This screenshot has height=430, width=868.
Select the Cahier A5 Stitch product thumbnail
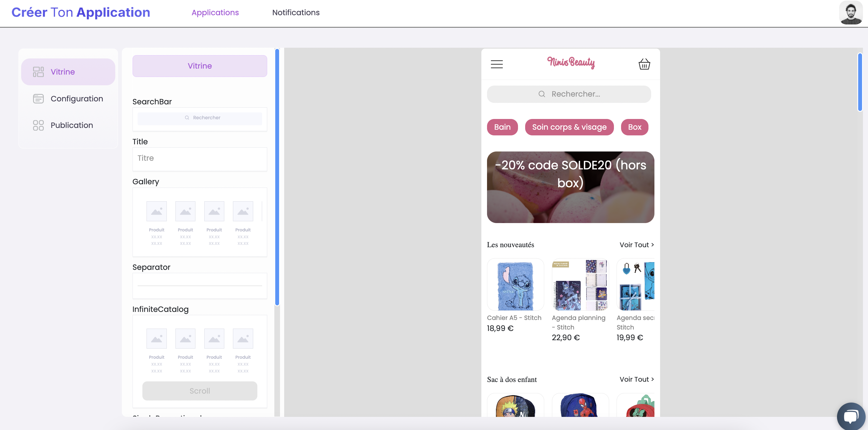click(x=515, y=284)
